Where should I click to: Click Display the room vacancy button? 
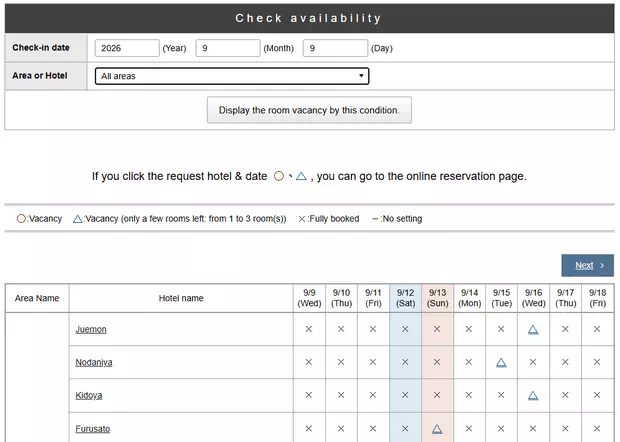pos(309,110)
